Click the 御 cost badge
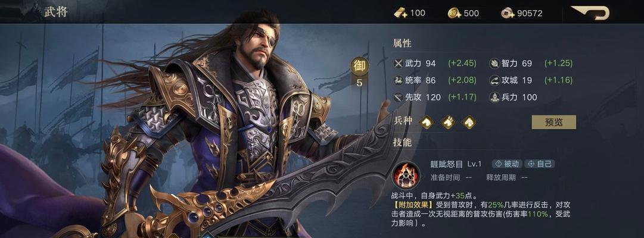Image resolution: width=644 pixels, height=238 pixels. pos(359,65)
